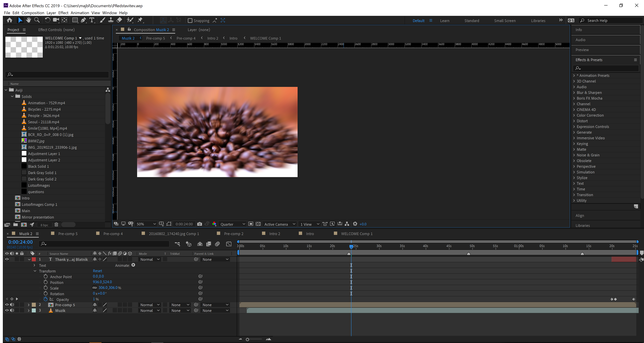Expand the Blur & Sharpen effects category
Screen dimensions: 644x343
(x=574, y=93)
